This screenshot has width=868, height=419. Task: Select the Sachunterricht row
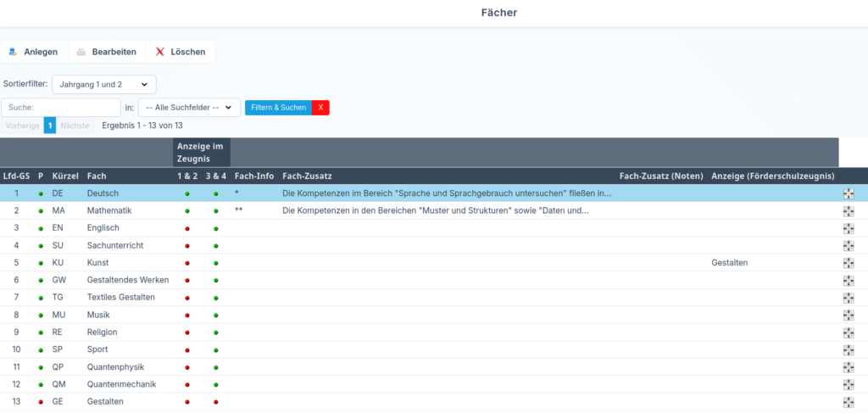(x=114, y=246)
